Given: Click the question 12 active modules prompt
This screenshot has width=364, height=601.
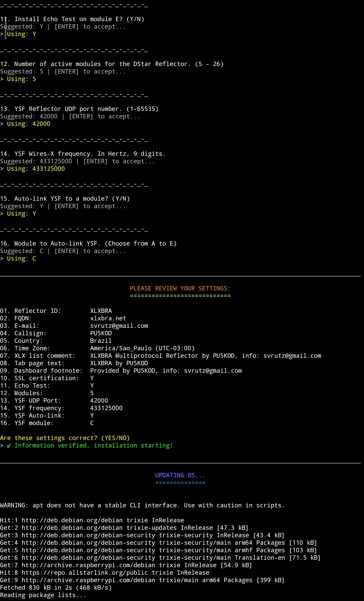Looking at the screenshot, I should 112,64.
